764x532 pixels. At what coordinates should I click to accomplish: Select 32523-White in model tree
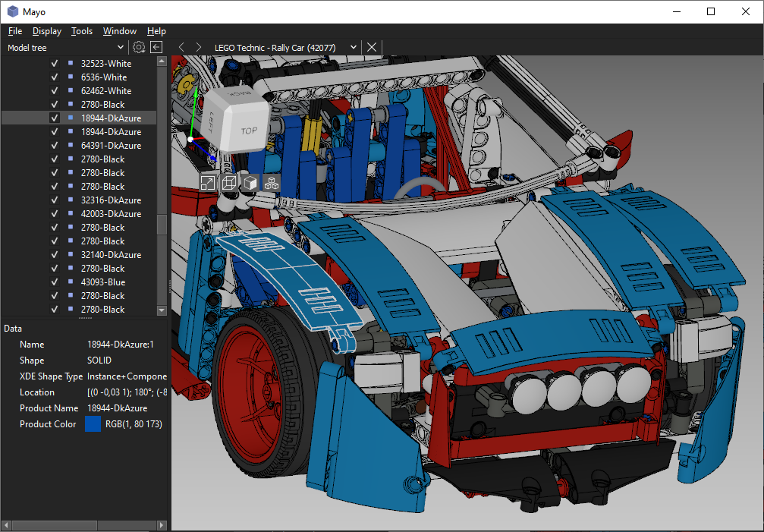[x=106, y=63]
